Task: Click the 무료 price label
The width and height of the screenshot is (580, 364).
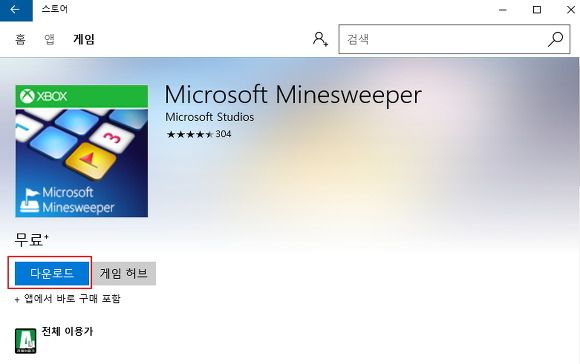Action: click(x=31, y=239)
